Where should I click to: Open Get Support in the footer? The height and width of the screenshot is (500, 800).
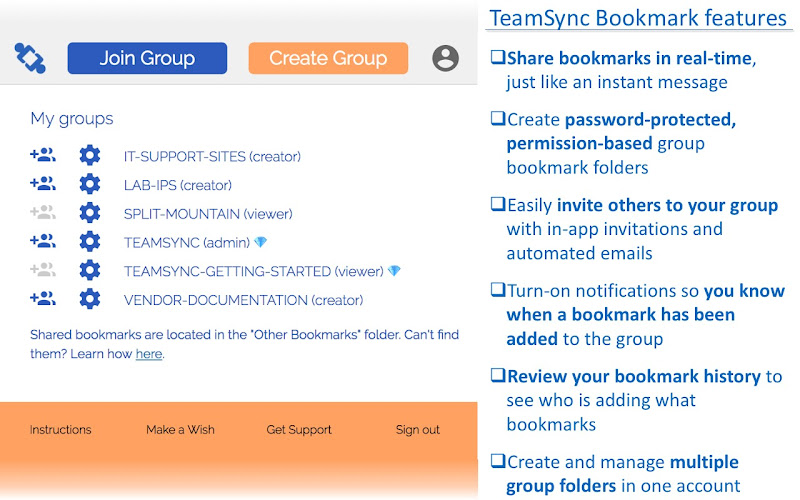tap(299, 430)
